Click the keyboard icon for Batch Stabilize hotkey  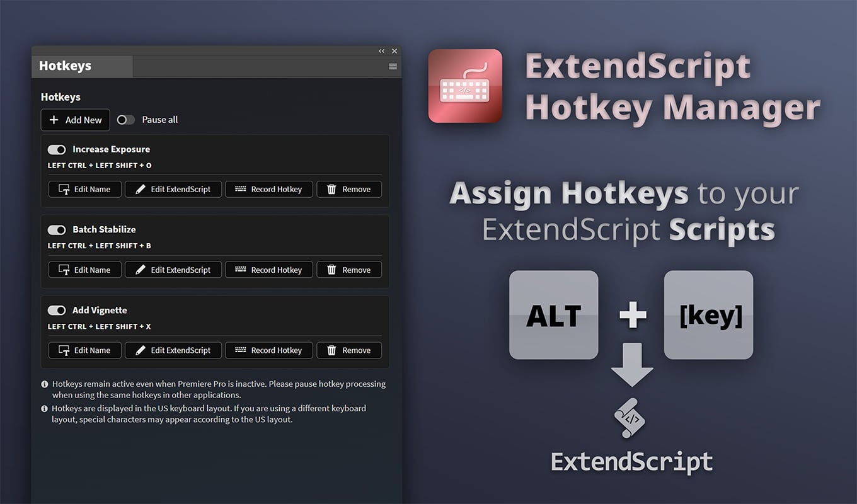(x=240, y=270)
